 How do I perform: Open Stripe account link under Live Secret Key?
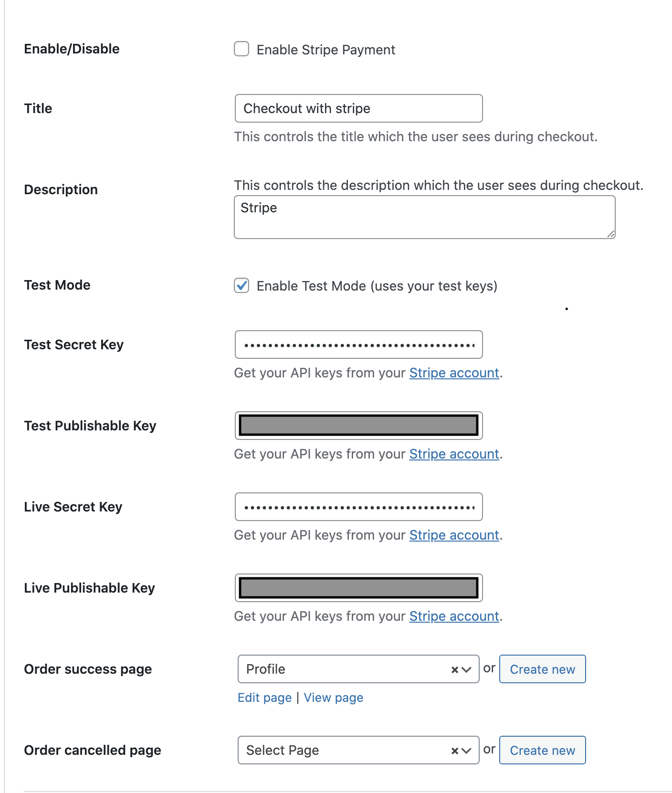pos(454,535)
